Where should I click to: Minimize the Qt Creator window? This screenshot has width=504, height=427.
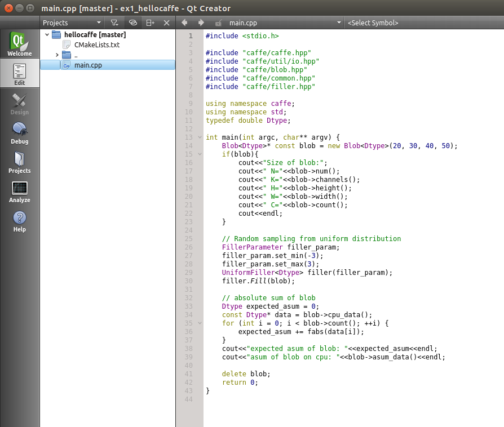(20, 8)
